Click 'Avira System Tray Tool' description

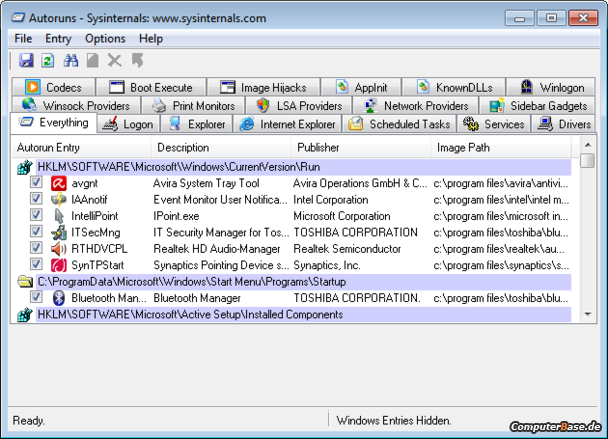[206, 183]
